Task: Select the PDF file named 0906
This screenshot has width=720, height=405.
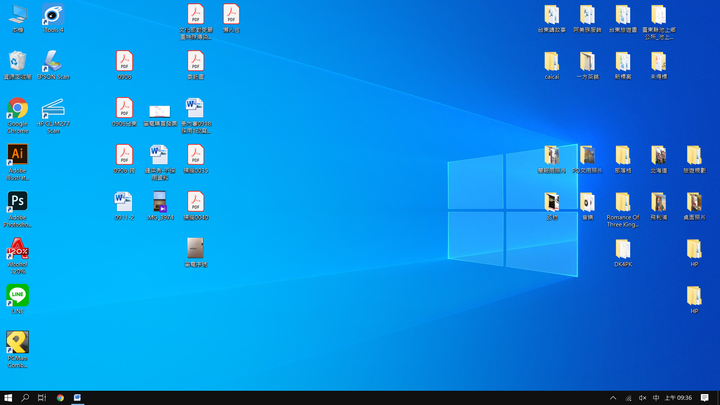Action: pyautogui.click(x=124, y=65)
